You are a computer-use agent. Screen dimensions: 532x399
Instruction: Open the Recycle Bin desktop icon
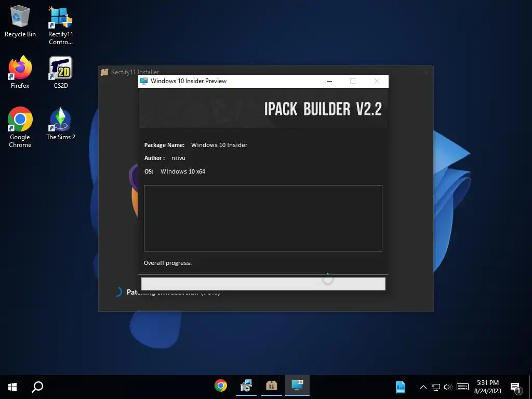20,21
